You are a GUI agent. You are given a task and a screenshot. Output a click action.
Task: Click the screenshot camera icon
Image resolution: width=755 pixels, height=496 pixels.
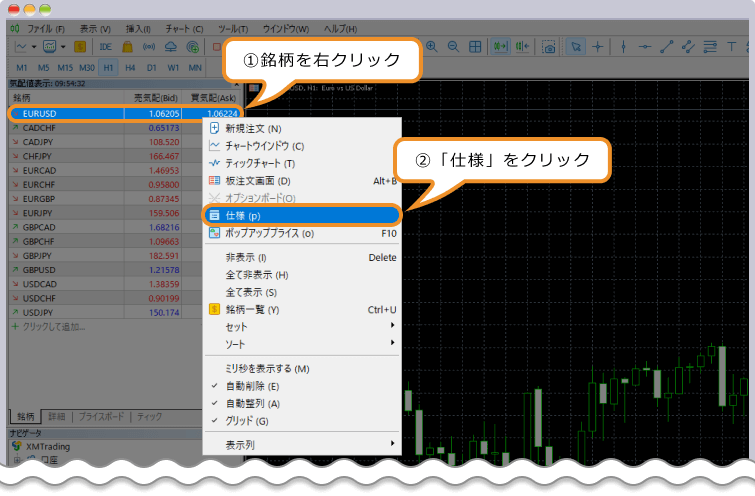[548, 47]
